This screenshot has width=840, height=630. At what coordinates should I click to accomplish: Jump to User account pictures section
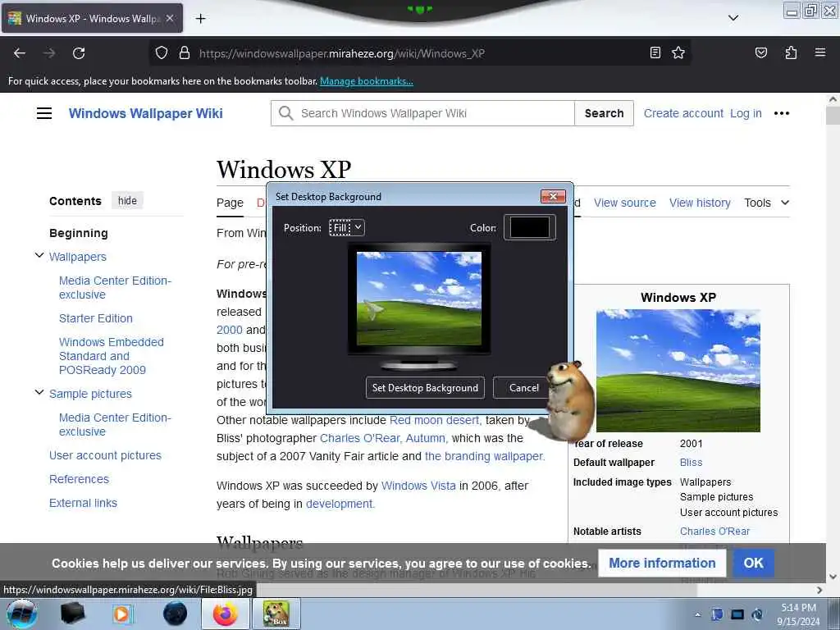105,455
